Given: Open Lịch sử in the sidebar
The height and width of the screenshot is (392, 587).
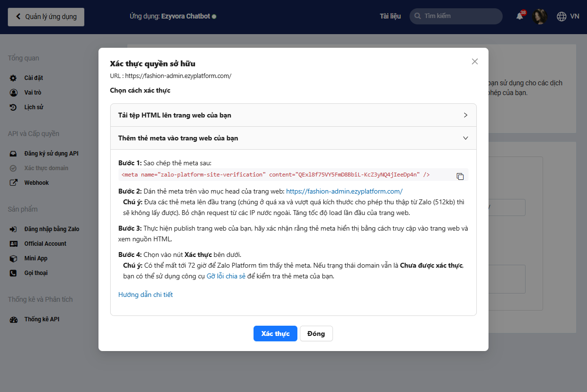Looking at the screenshot, I should tap(34, 107).
